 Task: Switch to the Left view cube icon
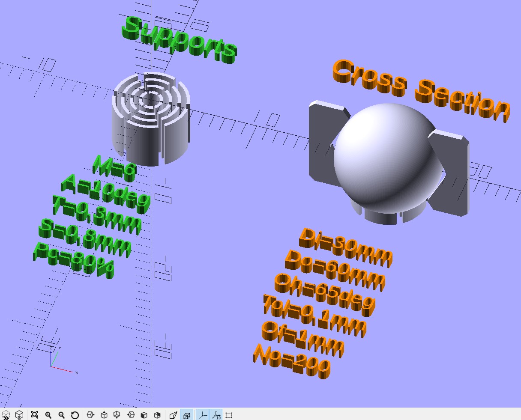[131, 415]
